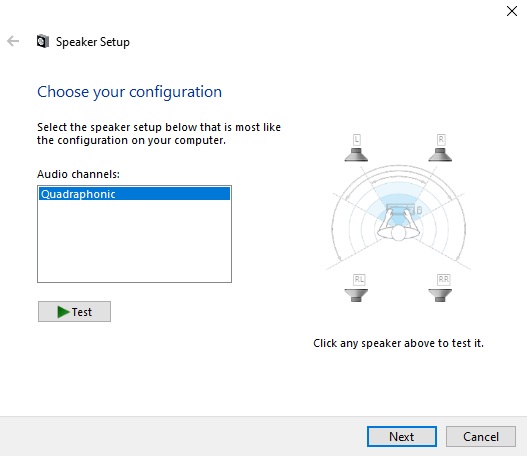Click the 'Click any speaker above to test it' text
The image size is (527, 456).
pyautogui.click(x=398, y=343)
